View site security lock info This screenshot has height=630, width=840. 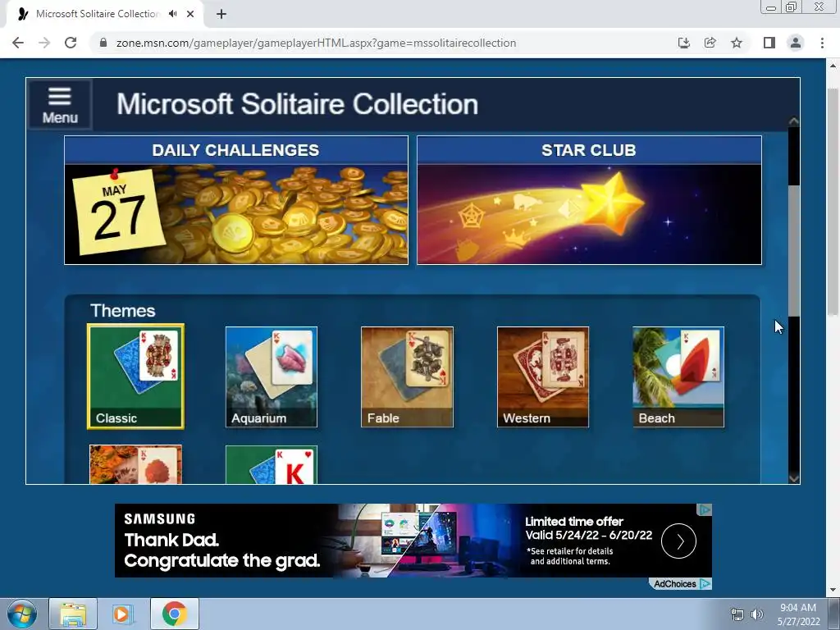pos(103,43)
